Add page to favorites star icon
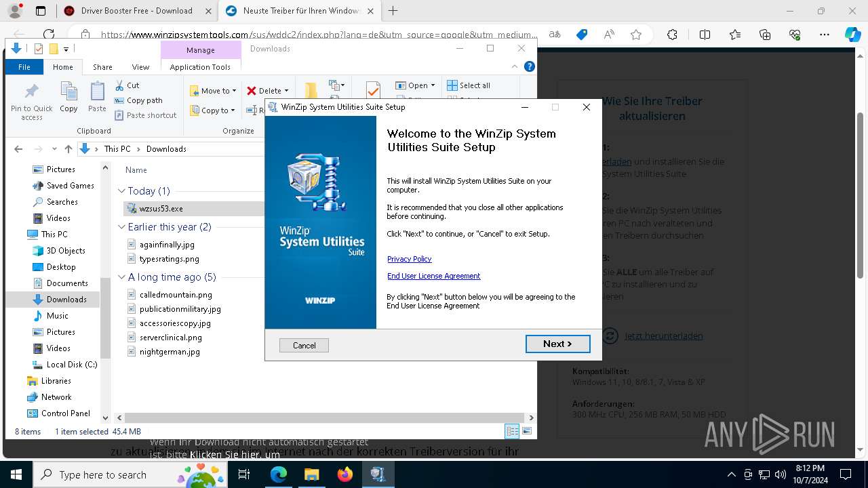This screenshot has width=868, height=488. (635, 35)
